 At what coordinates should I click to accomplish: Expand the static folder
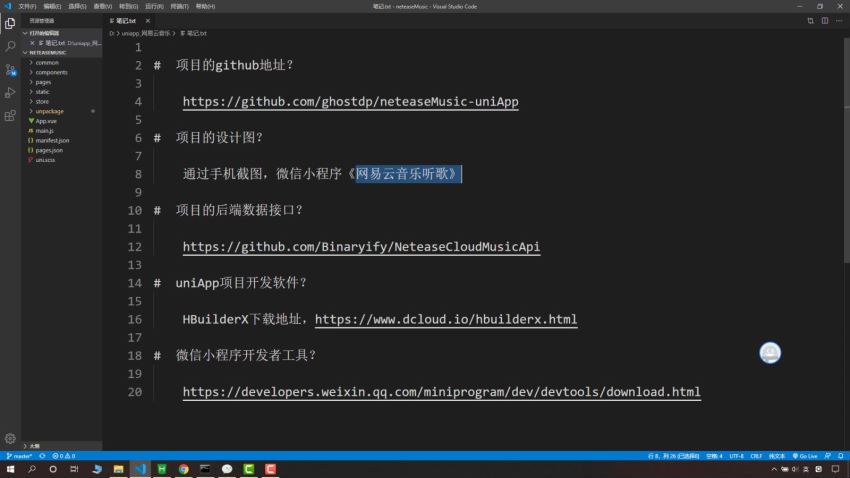42,92
